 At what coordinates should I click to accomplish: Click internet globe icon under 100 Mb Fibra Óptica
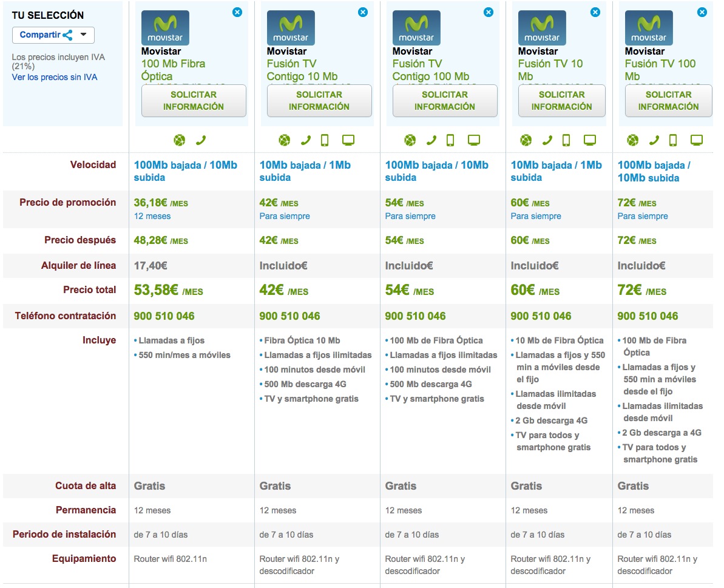coord(179,141)
